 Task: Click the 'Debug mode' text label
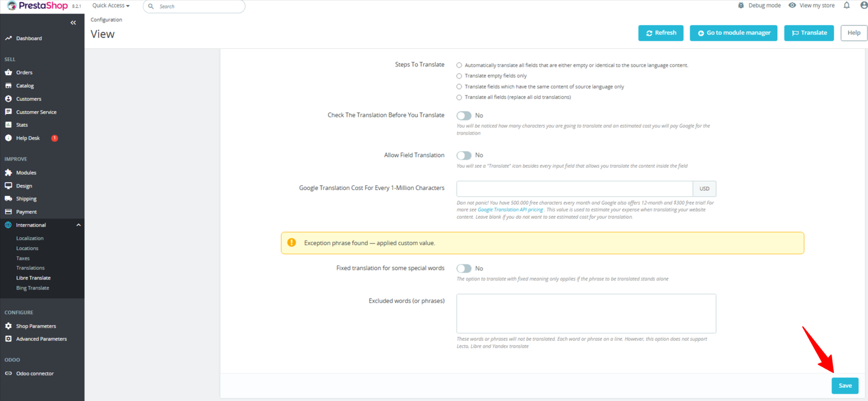764,5
